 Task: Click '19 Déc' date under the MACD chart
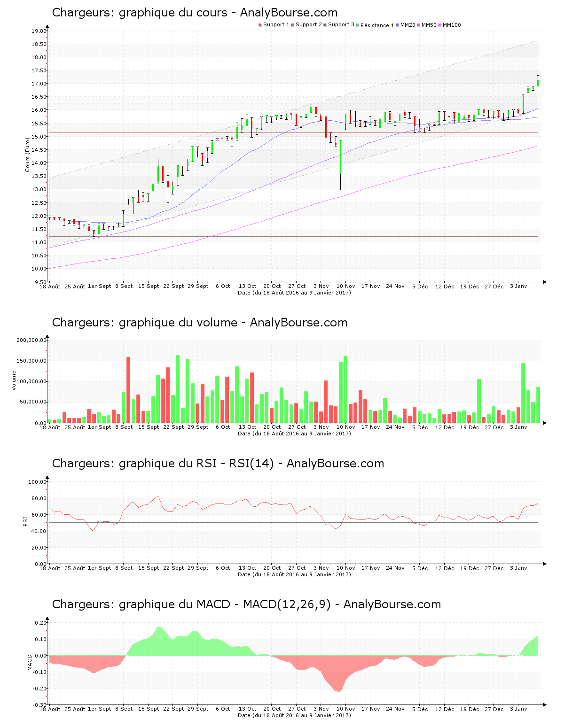point(470,709)
